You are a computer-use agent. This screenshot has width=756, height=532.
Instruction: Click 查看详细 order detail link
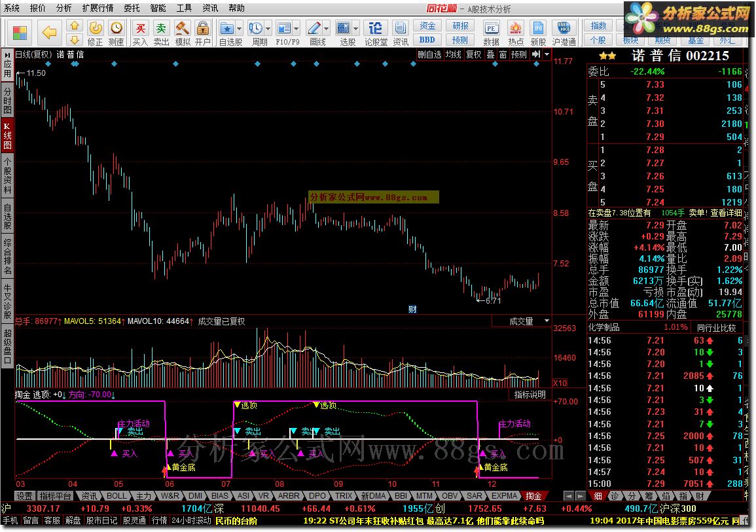(x=726, y=213)
